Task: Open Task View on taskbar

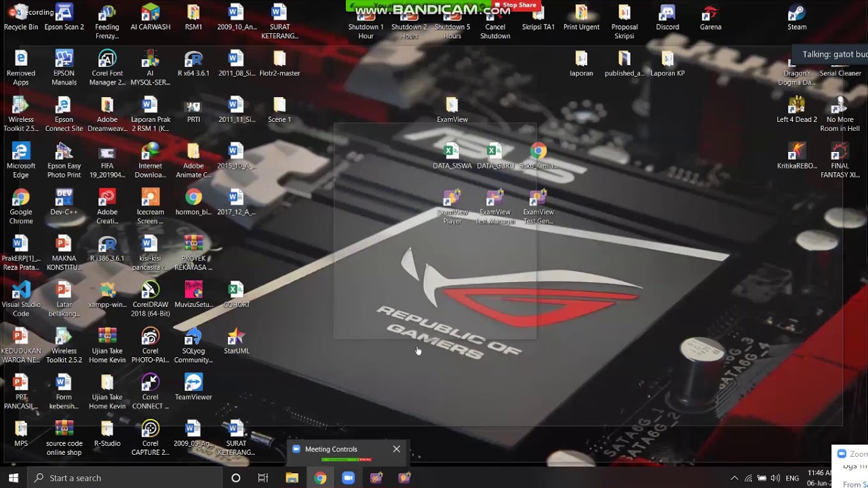Action: [263, 478]
